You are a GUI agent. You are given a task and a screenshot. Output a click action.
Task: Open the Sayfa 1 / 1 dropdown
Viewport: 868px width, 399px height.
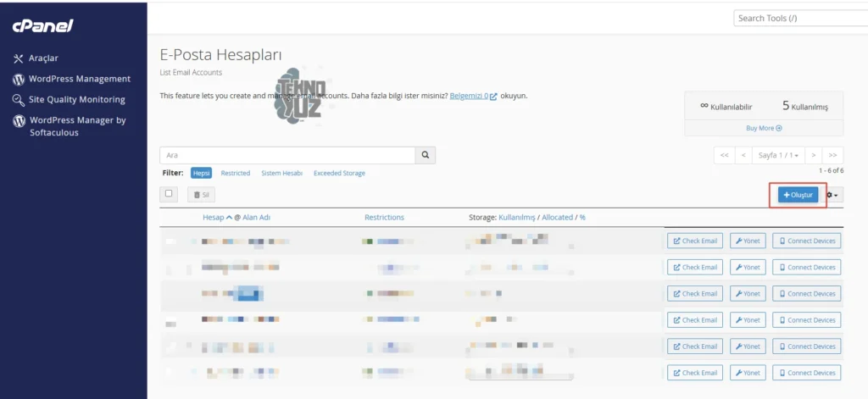(x=778, y=156)
